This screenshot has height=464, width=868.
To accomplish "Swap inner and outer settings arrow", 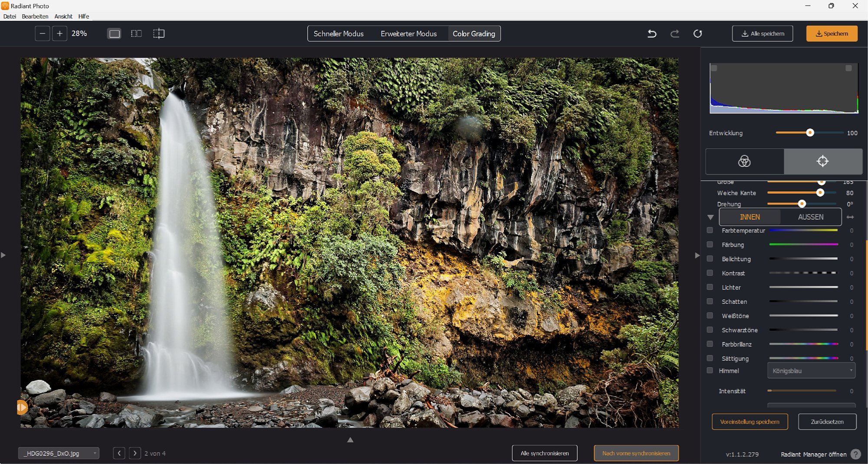I will (x=850, y=217).
